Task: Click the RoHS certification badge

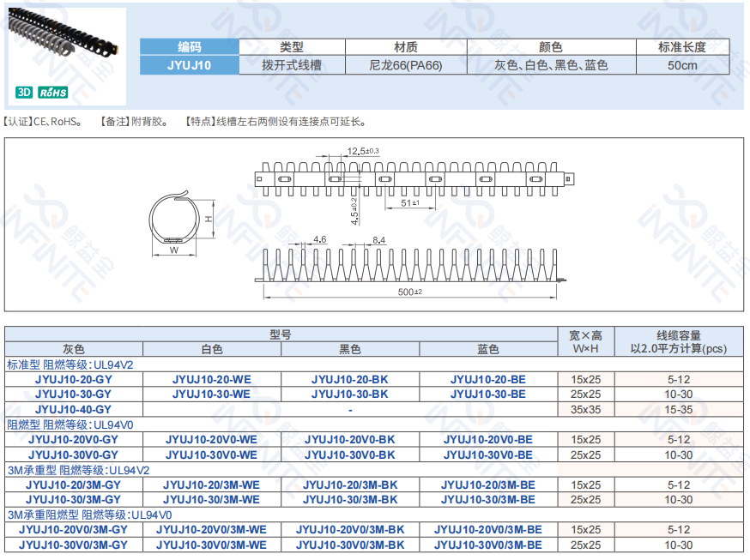Action: tap(52, 92)
